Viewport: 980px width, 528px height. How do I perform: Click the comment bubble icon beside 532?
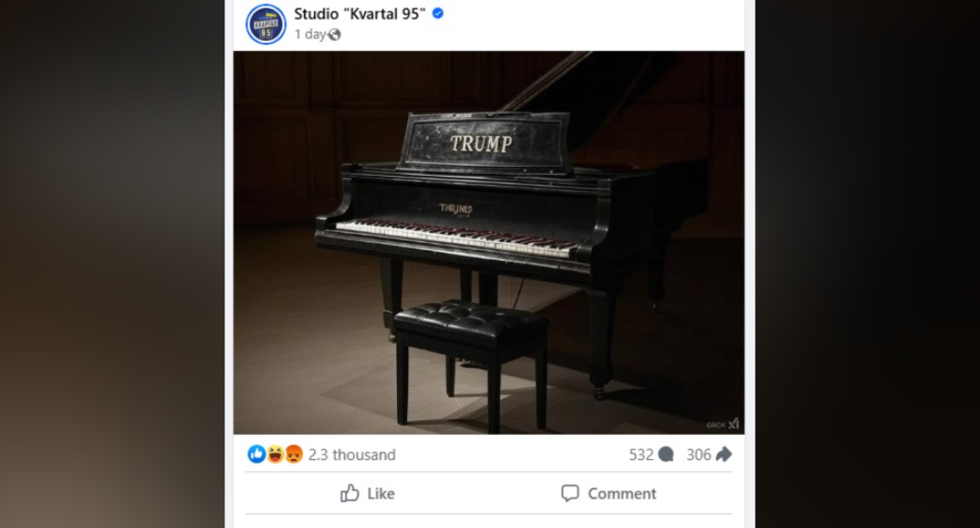[666, 454]
